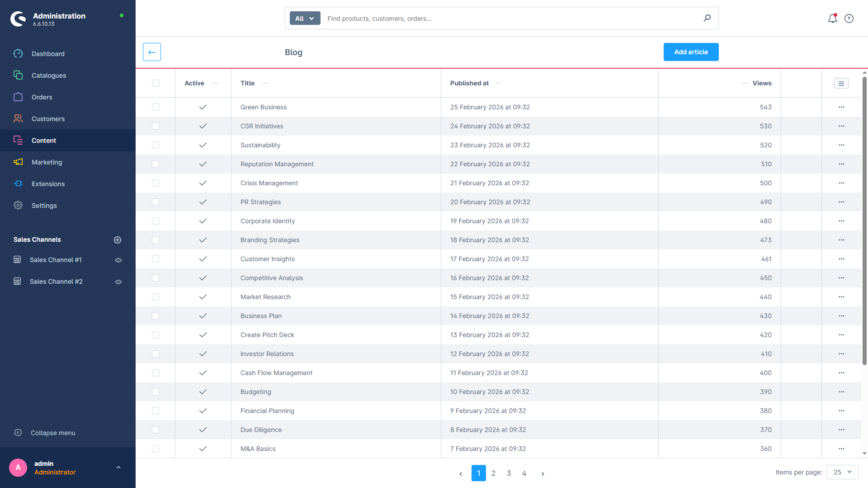Click the scrollbar up arrow
Viewport: 868px width, 488px height.
(864, 72)
